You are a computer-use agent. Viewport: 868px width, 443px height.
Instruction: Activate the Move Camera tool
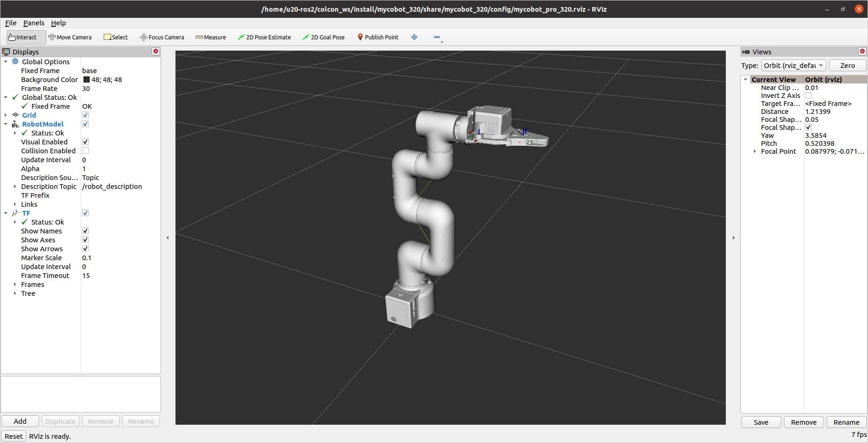point(70,38)
